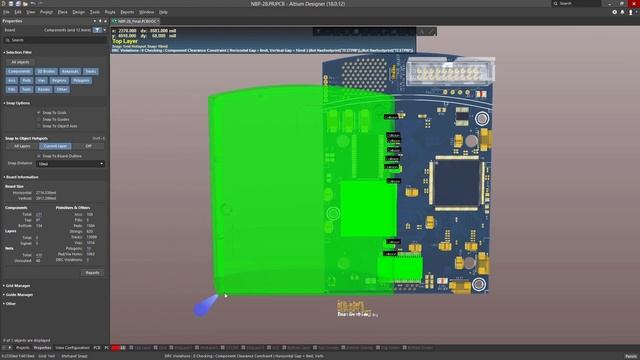Click the Reports button in Board Information
The width and height of the screenshot is (640, 360).
point(93,273)
